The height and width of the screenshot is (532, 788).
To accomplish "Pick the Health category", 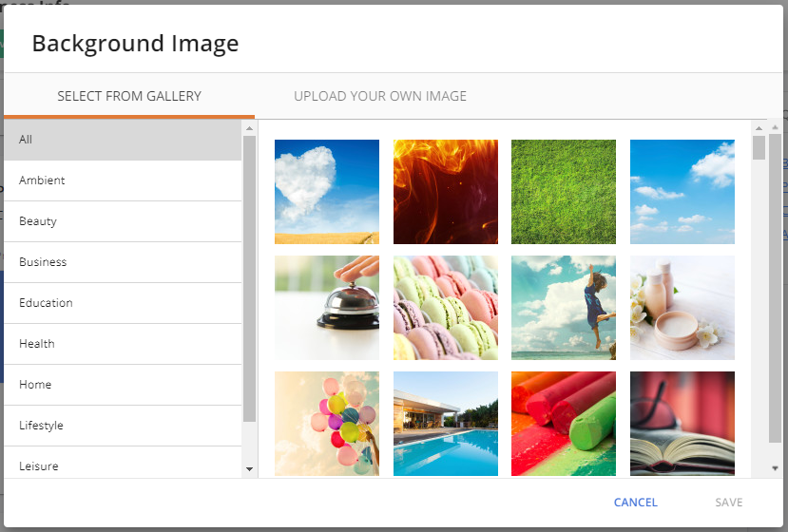I will [x=123, y=344].
